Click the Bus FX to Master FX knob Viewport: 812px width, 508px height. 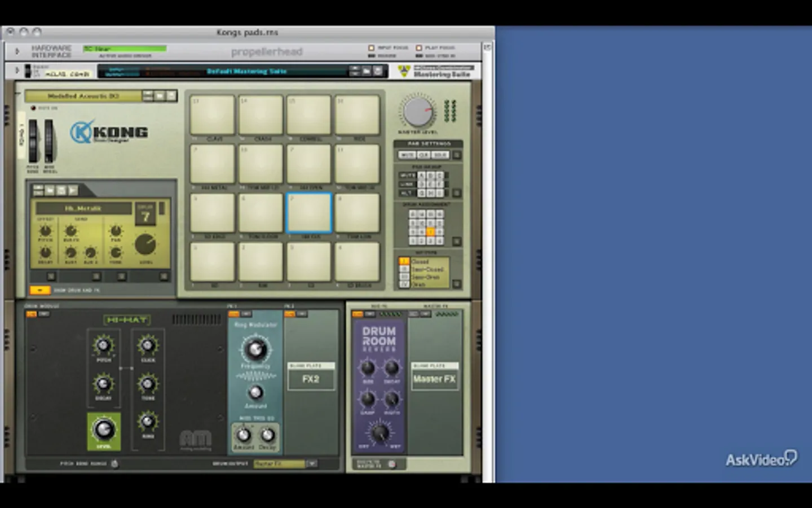pyautogui.click(x=392, y=465)
